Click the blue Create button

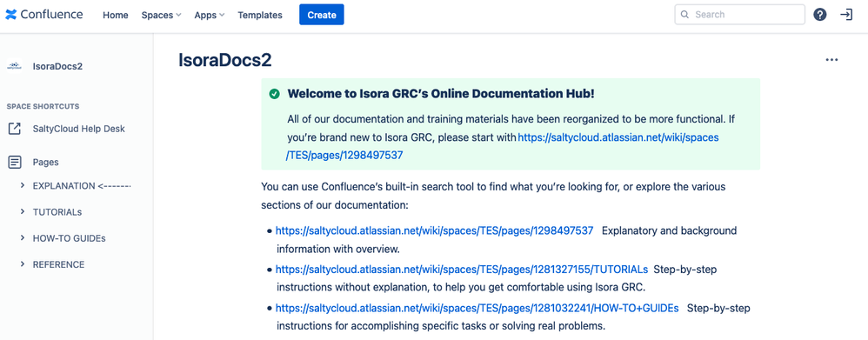(322, 15)
